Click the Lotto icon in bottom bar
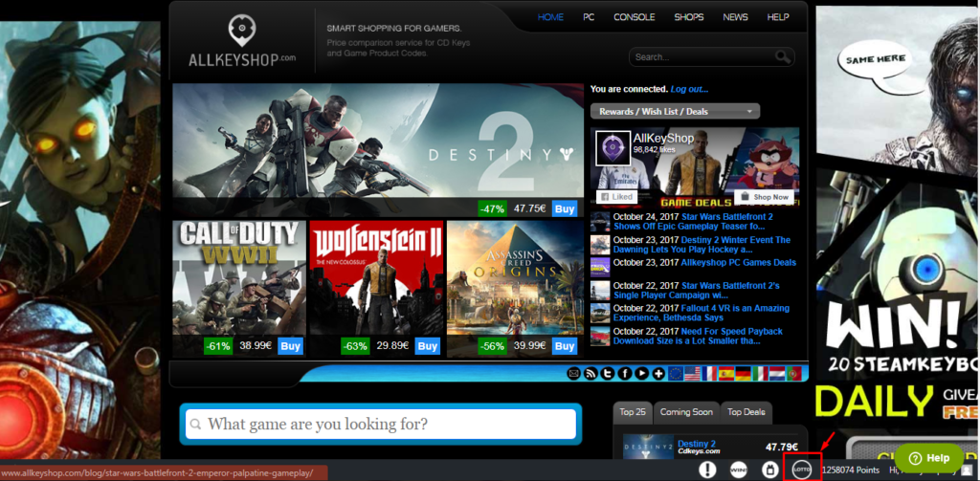 coord(802,469)
